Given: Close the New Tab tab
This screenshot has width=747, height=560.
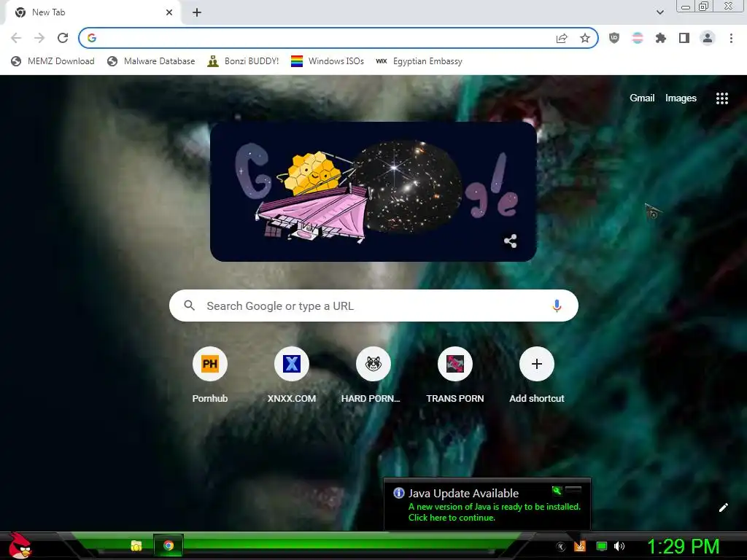Looking at the screenshot, I should [169, 12].
